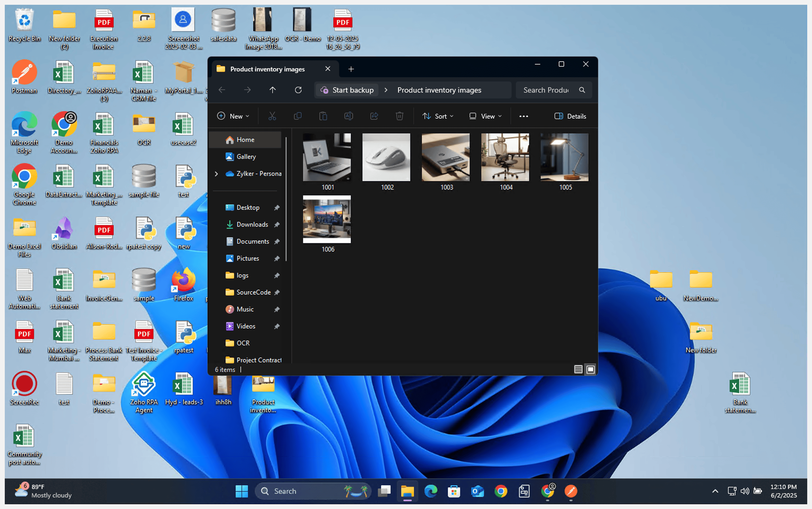812x509 pixels.
Task: Click the Refresh icon beside address bar
Action: tap(298, 90)
